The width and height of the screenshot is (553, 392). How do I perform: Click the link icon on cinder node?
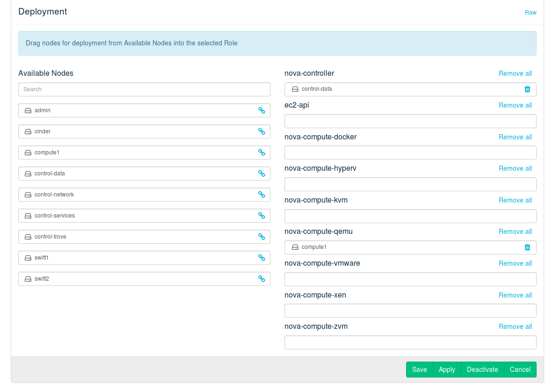point(262,131)
